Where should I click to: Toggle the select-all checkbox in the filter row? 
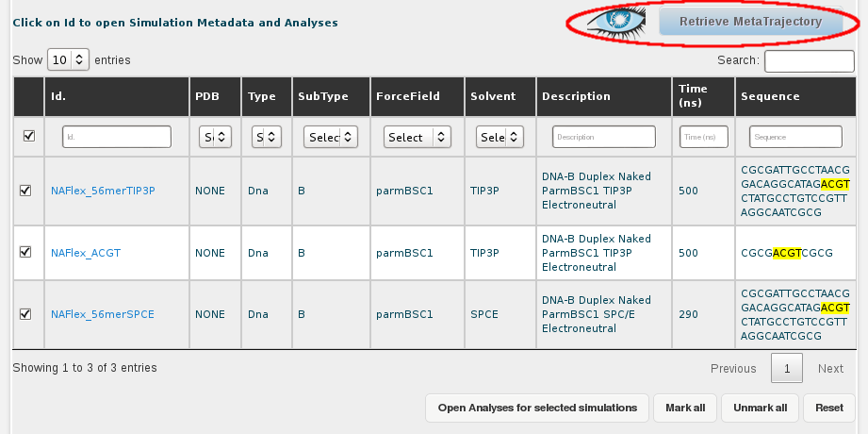(x=28, y=137)
